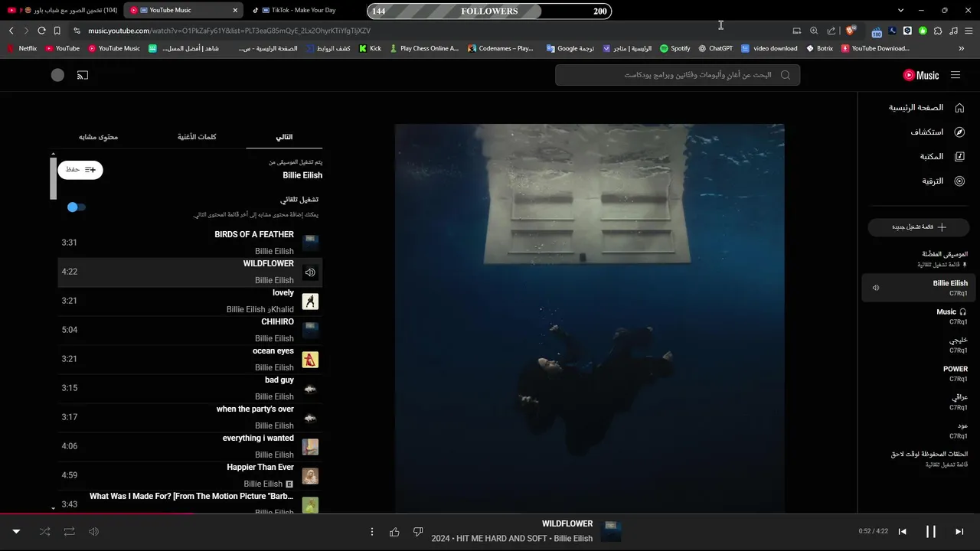Click the queue panel scrollbar

point(54,178)
